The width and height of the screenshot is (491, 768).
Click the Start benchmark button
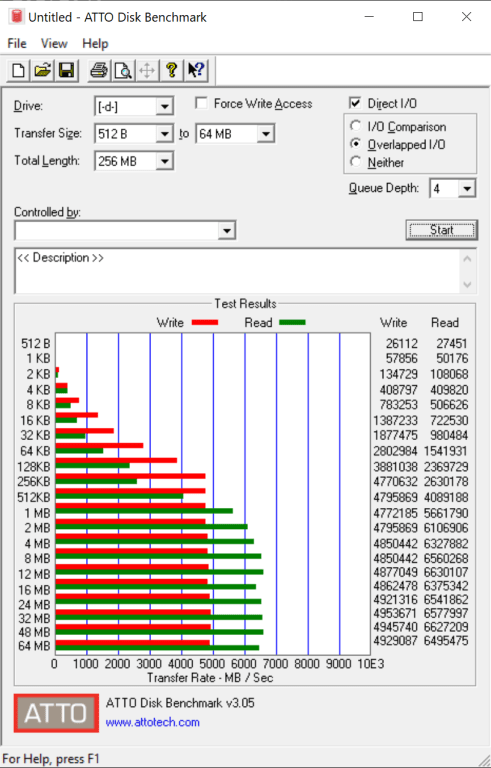click(442, 230)
